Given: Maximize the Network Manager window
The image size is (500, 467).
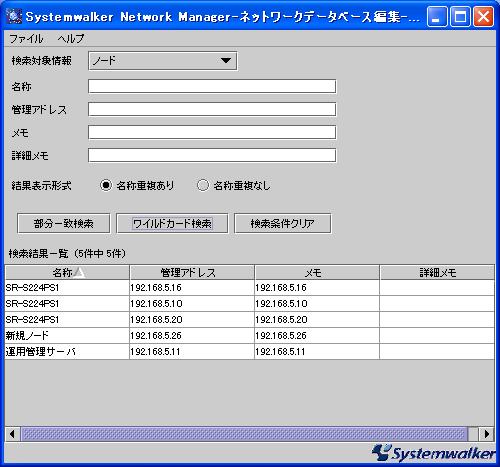Looking at the screenshot, I should (460, 16).
